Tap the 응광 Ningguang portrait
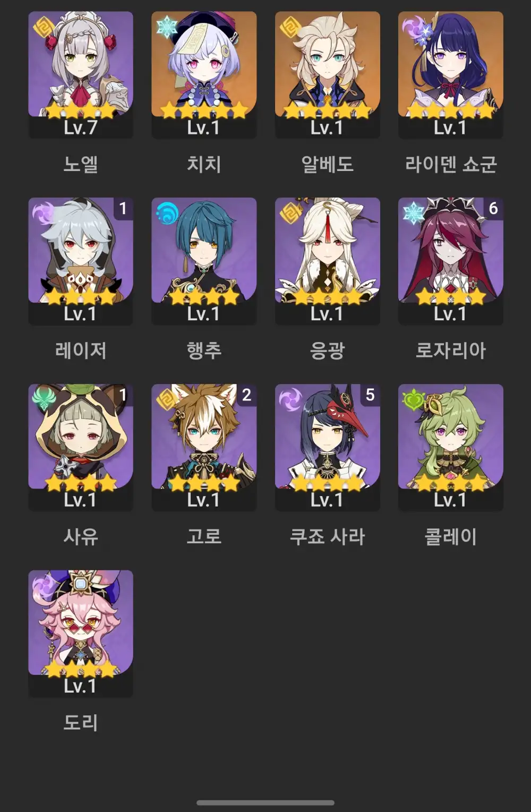Image resolution: width=531 pixels, height=812 pixels. [x=327, y=261]
